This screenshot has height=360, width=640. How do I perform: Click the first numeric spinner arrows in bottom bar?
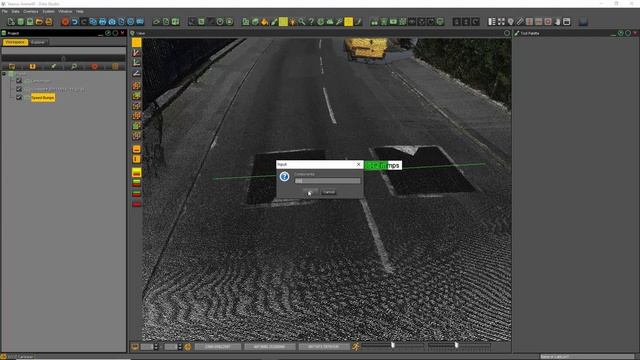pos(156,347)
